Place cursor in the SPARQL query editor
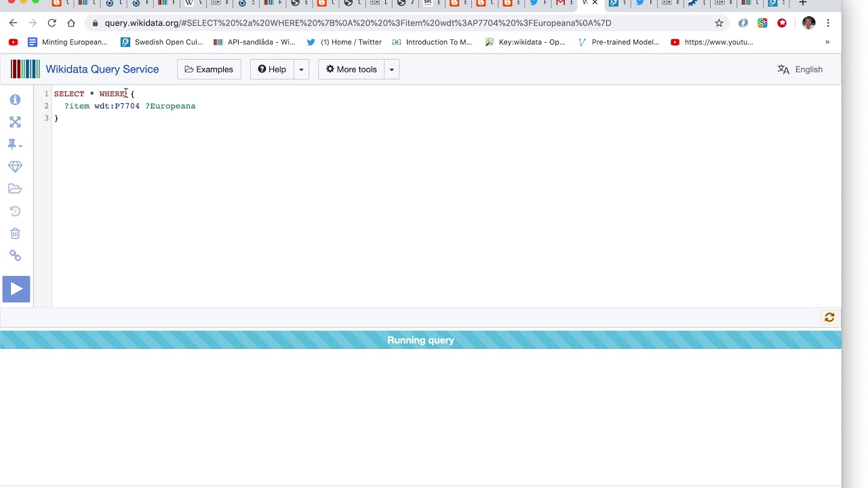This screenshot has height=488, width=868. click(446, 197)
